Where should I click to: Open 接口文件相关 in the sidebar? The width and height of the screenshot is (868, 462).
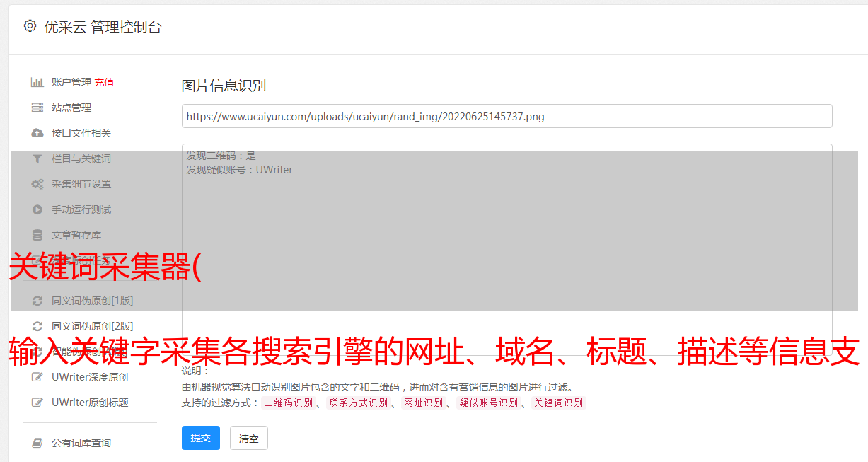coord(81,133)
